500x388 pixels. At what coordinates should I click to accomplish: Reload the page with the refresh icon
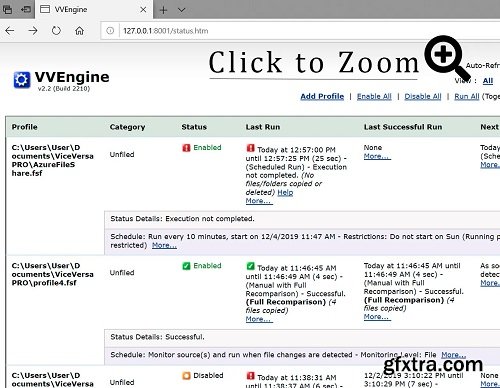pyautogui.click(x=56, y=31)
